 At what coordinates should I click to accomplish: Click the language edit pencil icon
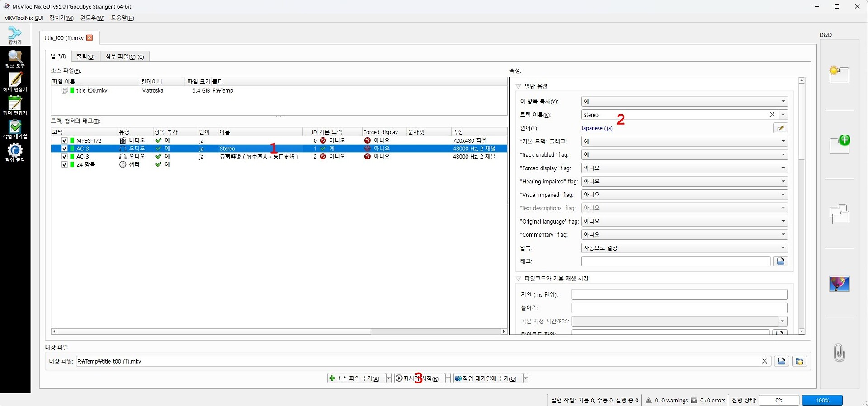(x=780, y=128)
